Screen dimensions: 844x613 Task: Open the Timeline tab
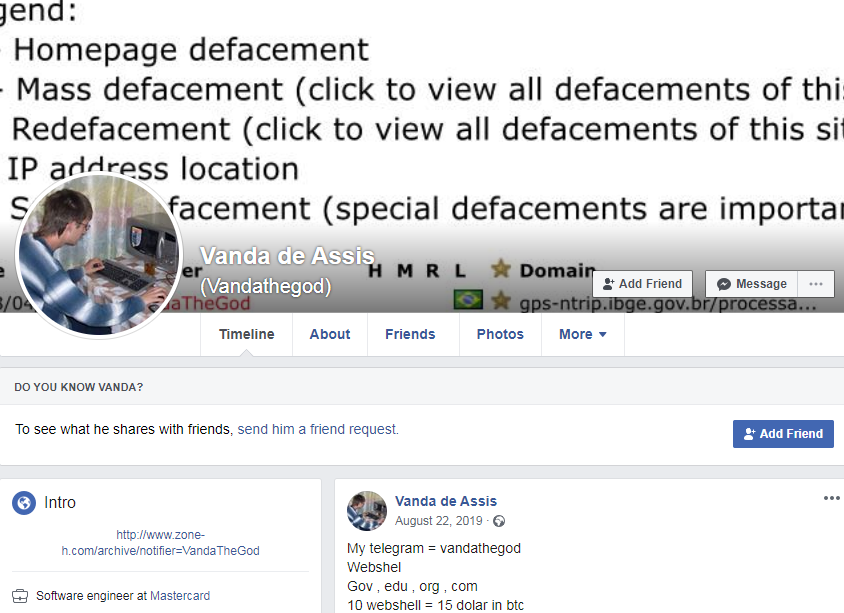coord(247,334)
